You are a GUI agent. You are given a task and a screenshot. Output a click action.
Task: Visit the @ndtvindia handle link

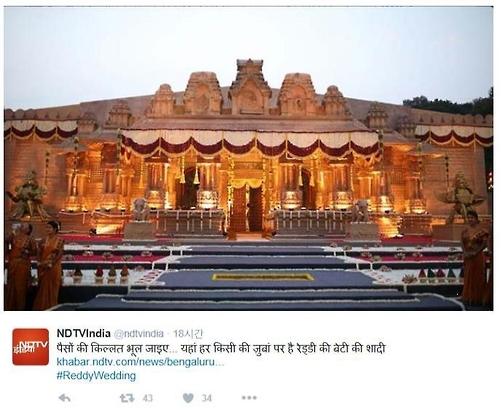tap(139, 334)
